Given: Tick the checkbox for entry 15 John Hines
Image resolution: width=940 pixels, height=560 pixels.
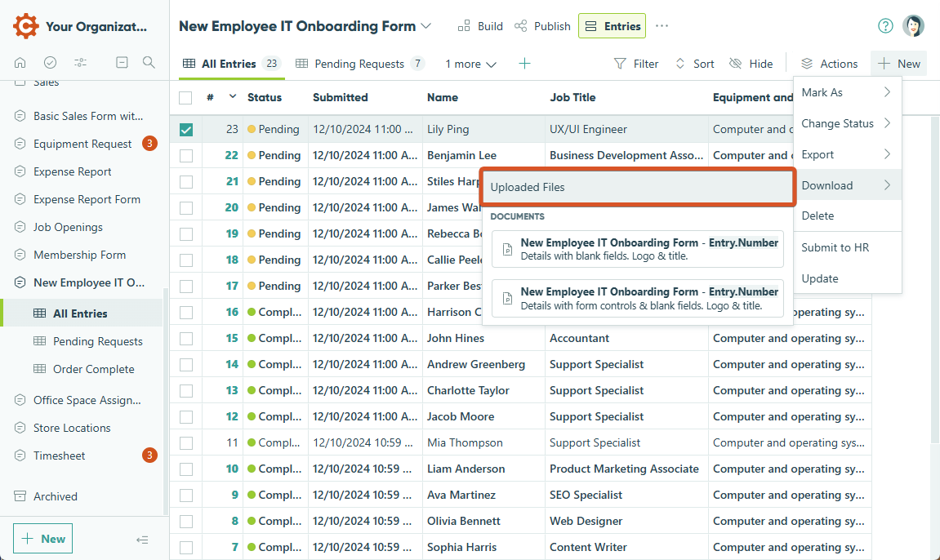Looking at the screenshot, I should tap(186, 339).
